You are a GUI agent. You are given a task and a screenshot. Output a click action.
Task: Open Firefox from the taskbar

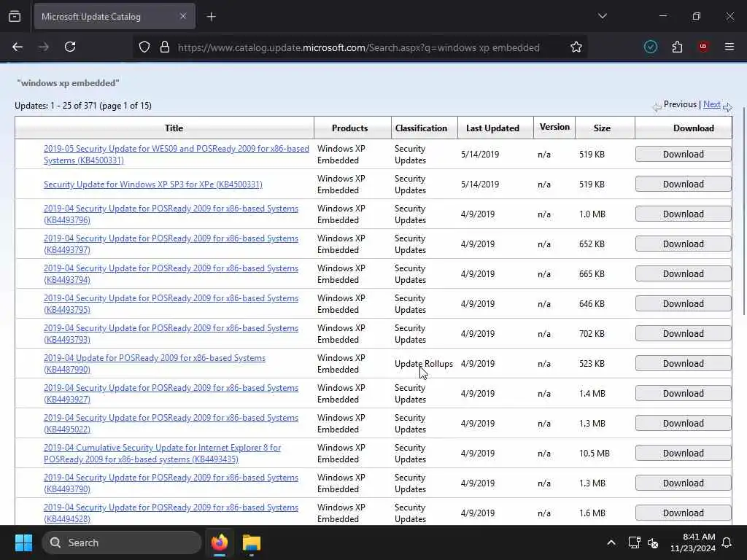[220, 542]
